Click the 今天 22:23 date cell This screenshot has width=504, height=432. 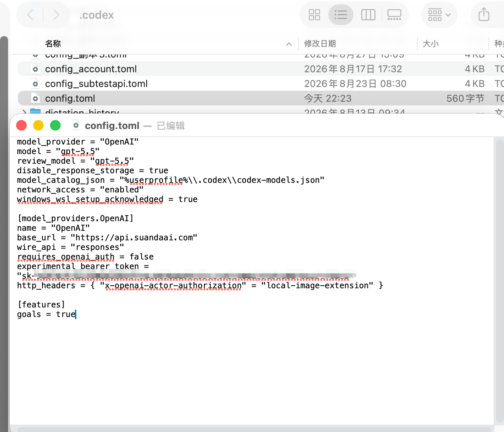click(x=328, y=98)
